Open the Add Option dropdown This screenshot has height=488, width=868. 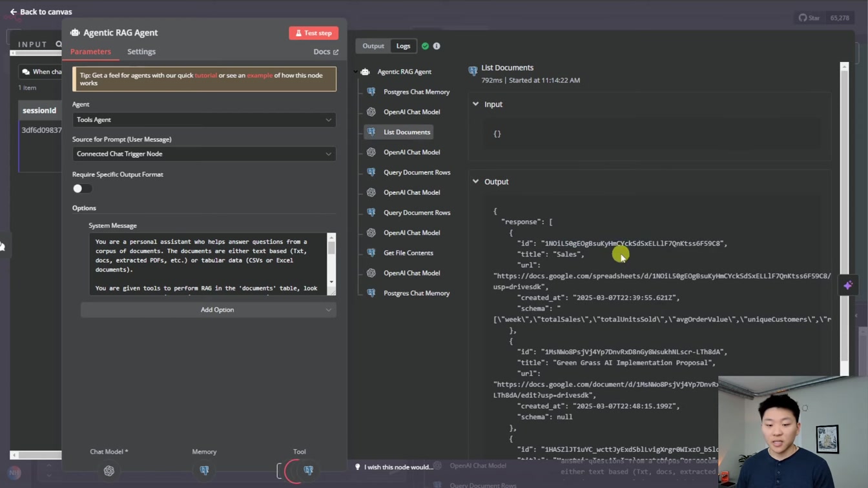tap(208, 310)
